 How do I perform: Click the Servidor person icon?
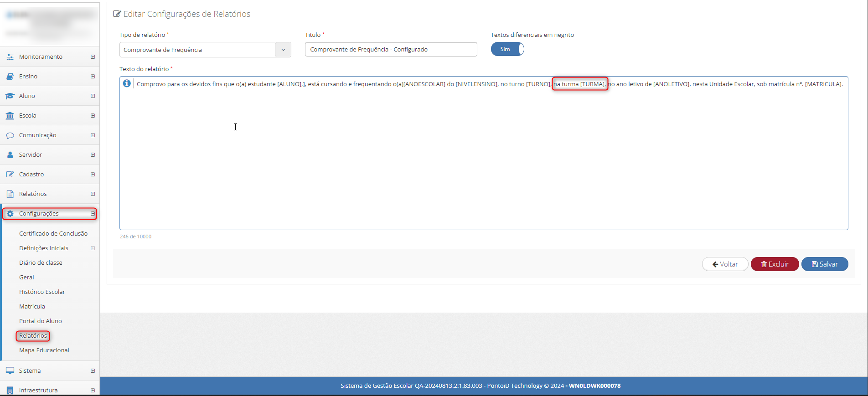10,155
